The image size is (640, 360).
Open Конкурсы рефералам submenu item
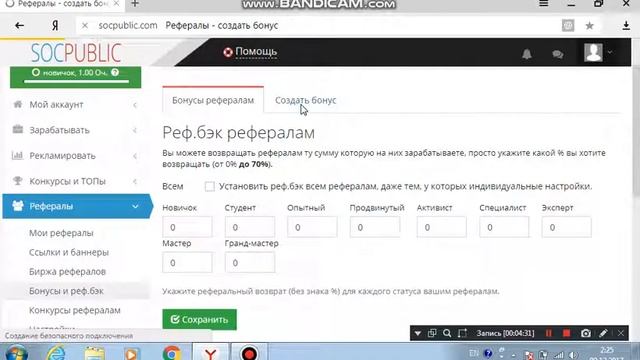point(75,310)
